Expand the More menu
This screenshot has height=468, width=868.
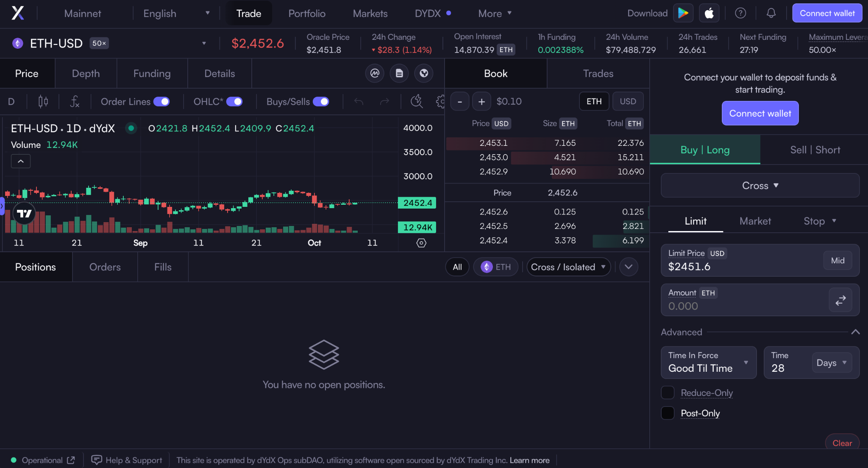(x=495, y=13)
